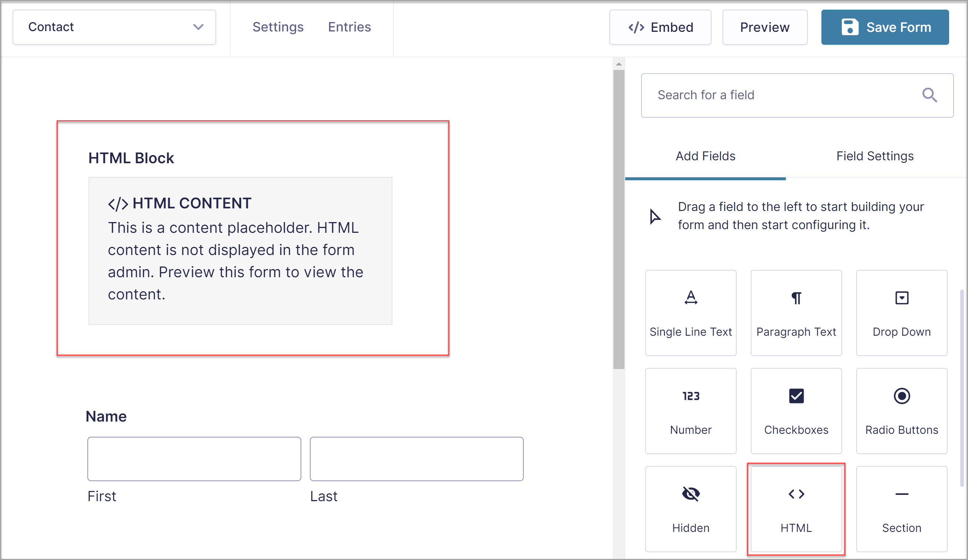
Task: Add a Section field
Action: (901, 509)
